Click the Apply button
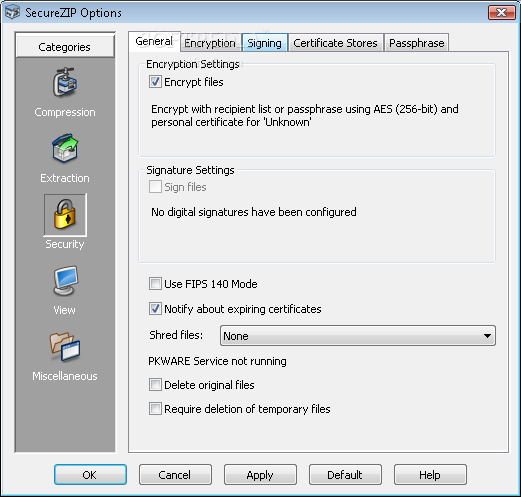 coord(260,474)
